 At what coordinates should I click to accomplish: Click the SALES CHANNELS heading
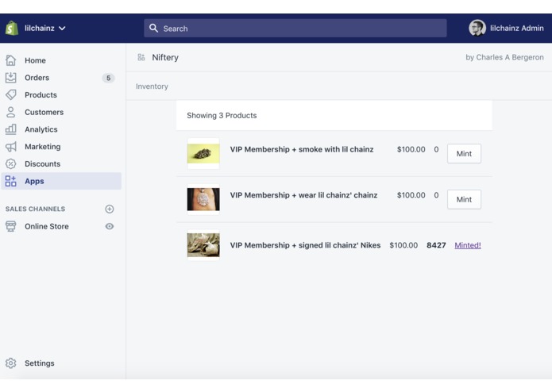tap(35, 209)
